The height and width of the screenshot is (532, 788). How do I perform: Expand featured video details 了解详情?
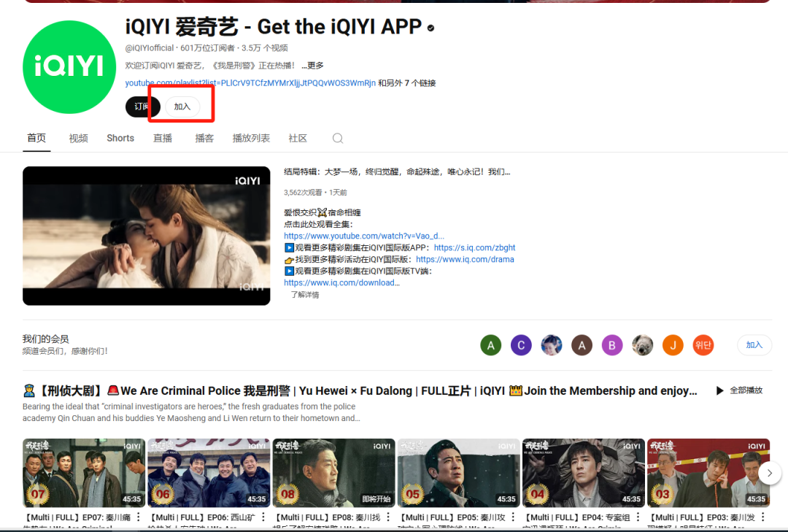(x=305, y=295)
